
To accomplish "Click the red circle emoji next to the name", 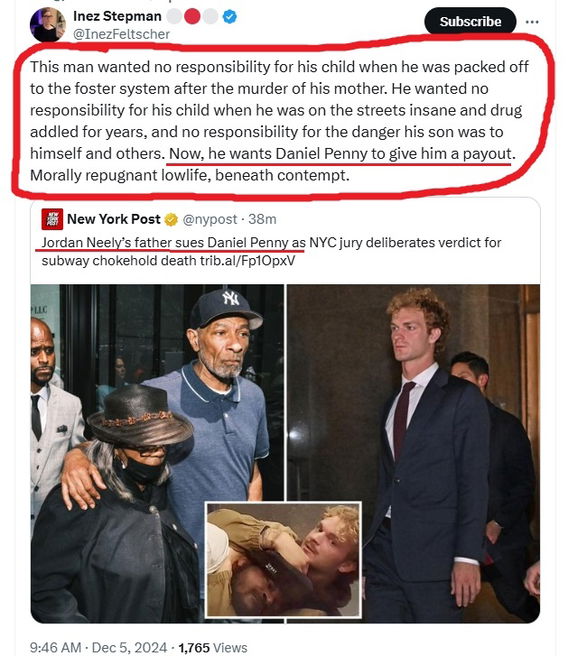I will (x=192, y=17).
